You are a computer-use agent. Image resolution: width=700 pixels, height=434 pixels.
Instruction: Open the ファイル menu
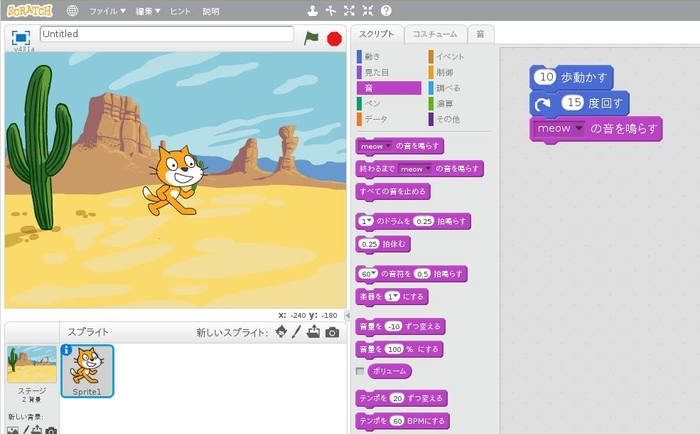pyautogui.click(x=107, y=11)
